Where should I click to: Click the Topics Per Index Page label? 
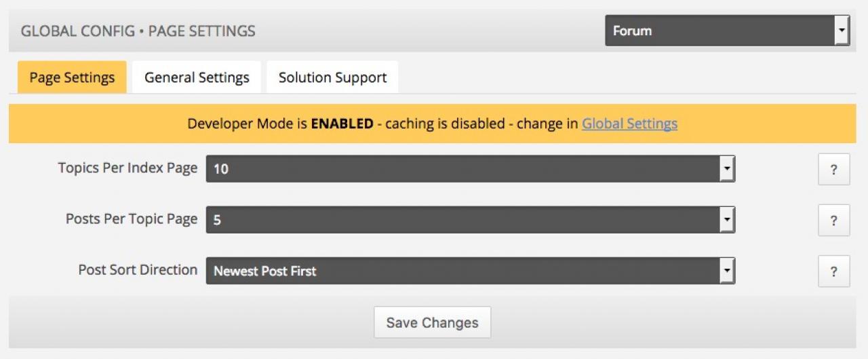click(x=127, y=168)
